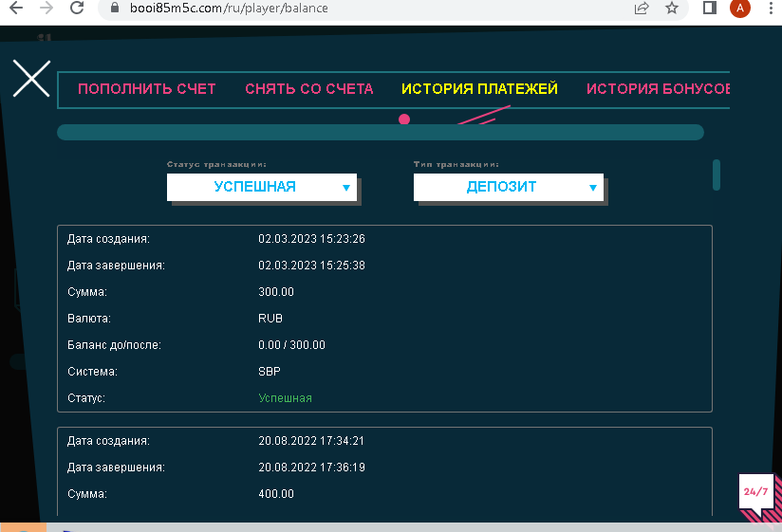Expand the ДЕПОЗИТ transaction type dropdown
782x532 pixels.
pos(509,187)
